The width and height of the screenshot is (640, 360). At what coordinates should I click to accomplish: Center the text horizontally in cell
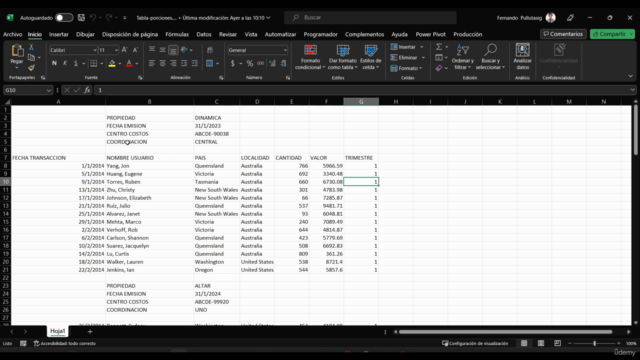point(162,63)
